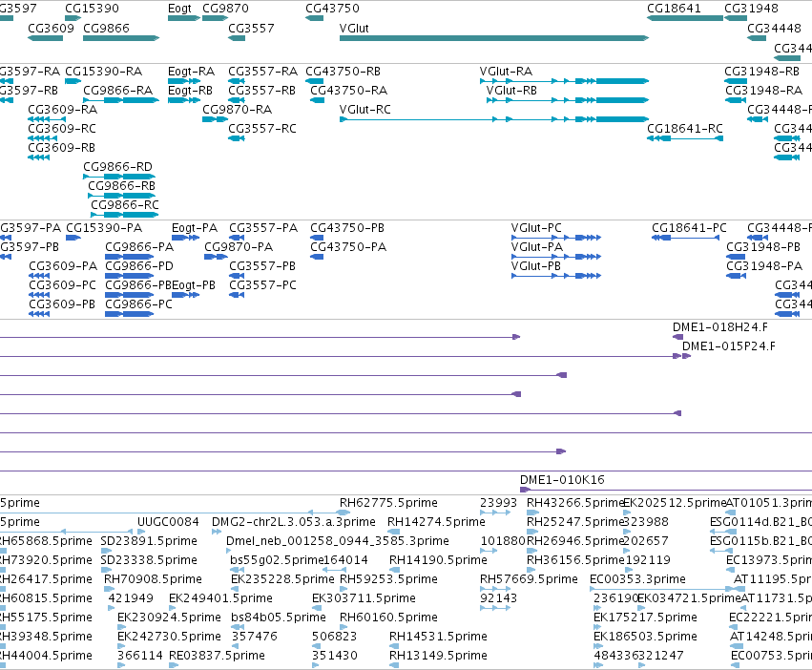Click the DMG2-chr2L.3.053.a.3prime EST
Image resolution: width=812 pixels, height=670 pixels.
coord(217,532)
